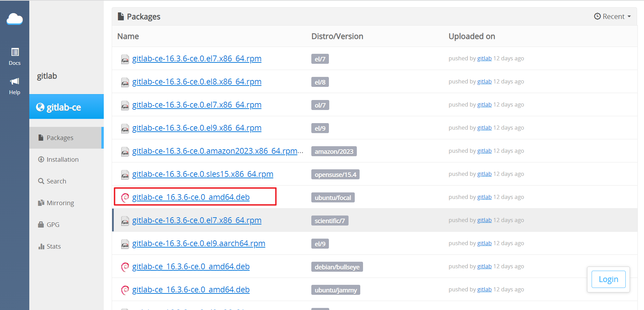The height and width of the screenshot is (310, 644).
Task: Click rpm icon for el/7 first row
Action: click(x=125, y=59)
